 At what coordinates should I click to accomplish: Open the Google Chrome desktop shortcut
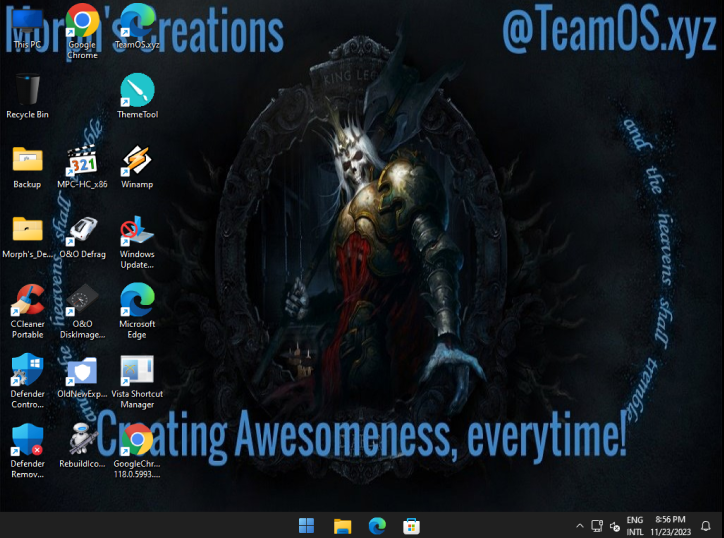pyautogui.click(x=82, y=31)
